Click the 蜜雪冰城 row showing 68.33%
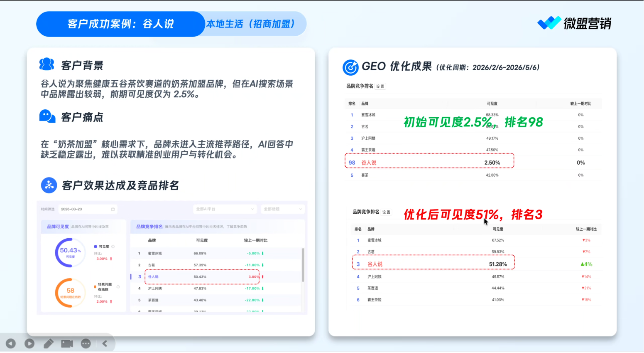This screenshot has width=644, height=353. tap(473, 115)
